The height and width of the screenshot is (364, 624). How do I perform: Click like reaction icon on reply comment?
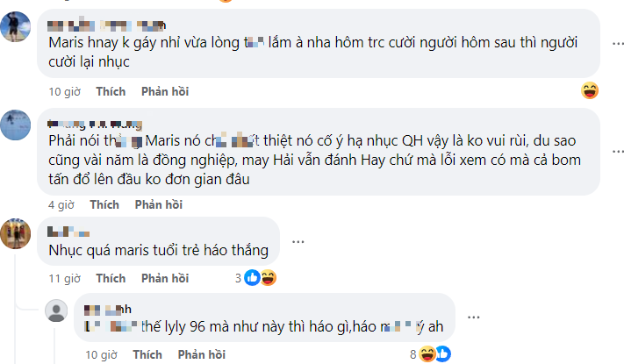tap(444, 354)
